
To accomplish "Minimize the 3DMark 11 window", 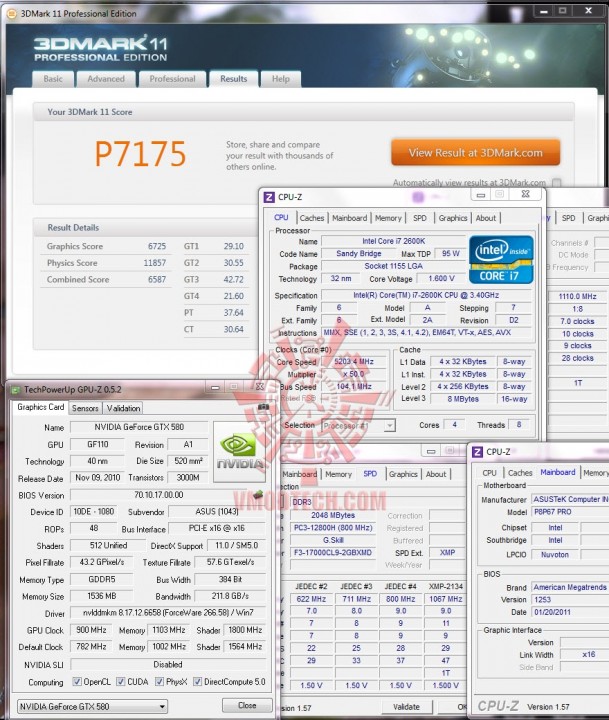I will point(544,11).
